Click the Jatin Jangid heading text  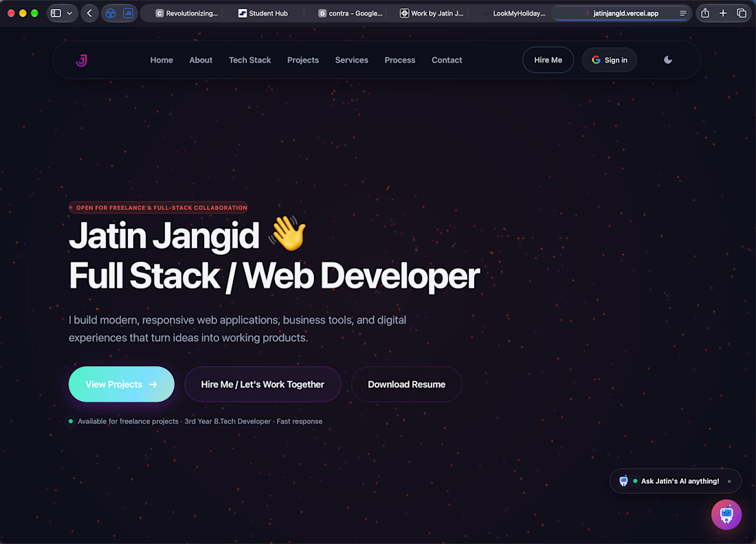[164, 235]
